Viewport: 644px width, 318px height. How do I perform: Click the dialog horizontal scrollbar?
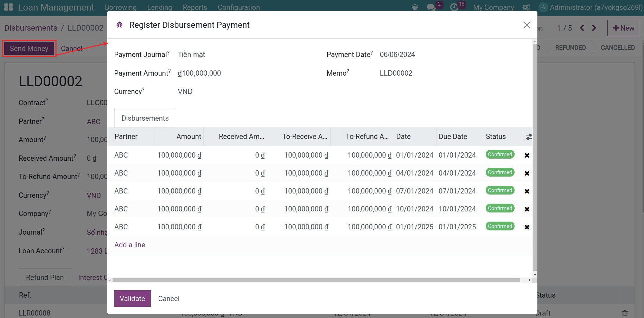pyautogui.click(x=316, y=280)
